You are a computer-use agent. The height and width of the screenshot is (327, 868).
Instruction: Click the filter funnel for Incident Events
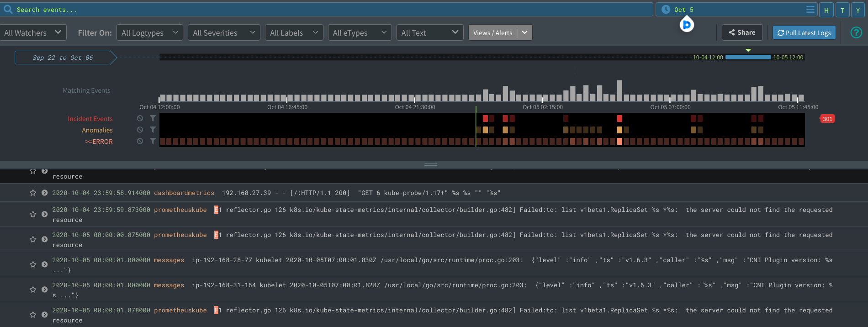[153, 118]
